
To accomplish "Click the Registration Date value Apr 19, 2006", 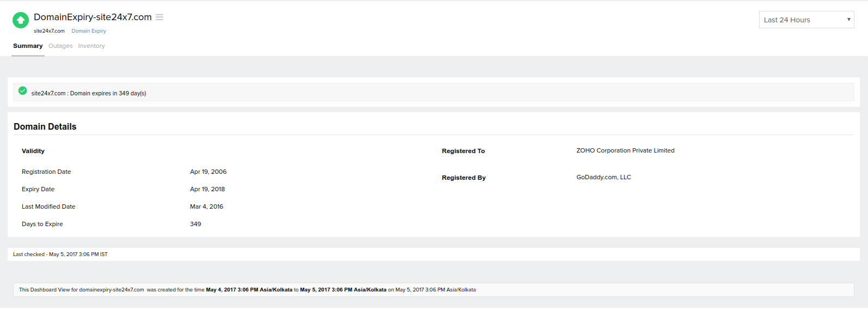I will (x=208, y=172).
